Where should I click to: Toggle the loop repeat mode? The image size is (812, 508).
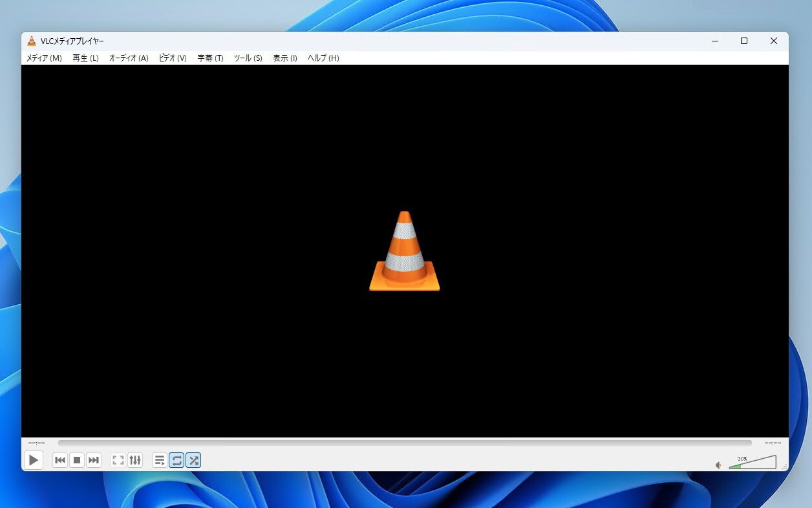pyautogui.click(x=176, y=460)
